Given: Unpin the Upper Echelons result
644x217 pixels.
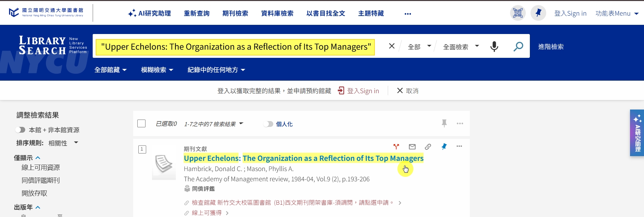Looking at the screenshot, I should click(444, 147).
